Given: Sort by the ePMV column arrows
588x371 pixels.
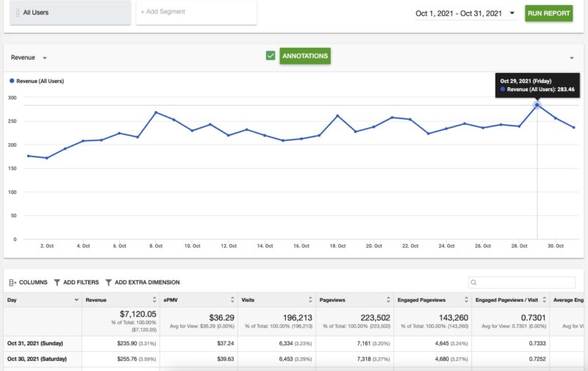Looking at the screenshot, I should pos(232,300).
